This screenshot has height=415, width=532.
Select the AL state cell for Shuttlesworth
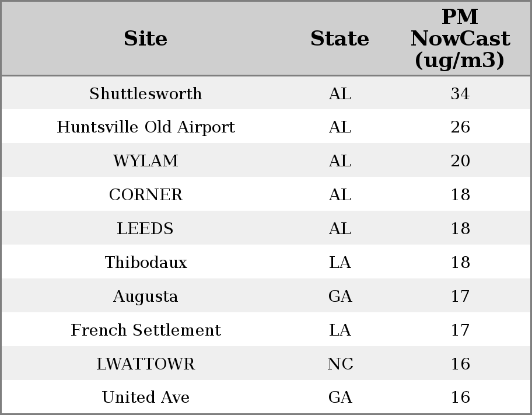click(339, 93)
